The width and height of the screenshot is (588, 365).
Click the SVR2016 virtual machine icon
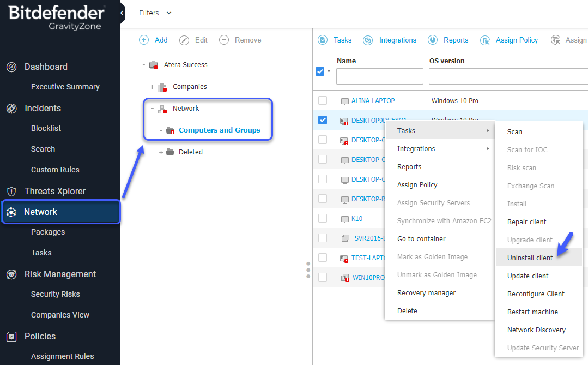[345, 238]
